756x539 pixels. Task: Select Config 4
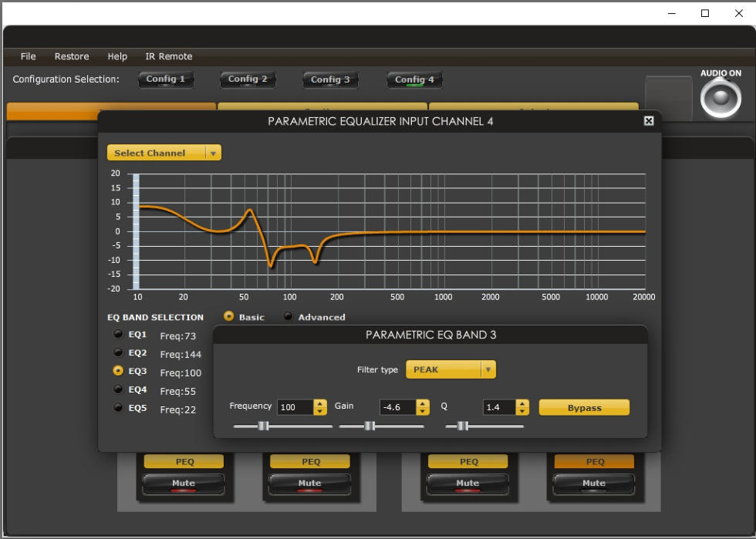click(x=415, y=79)
